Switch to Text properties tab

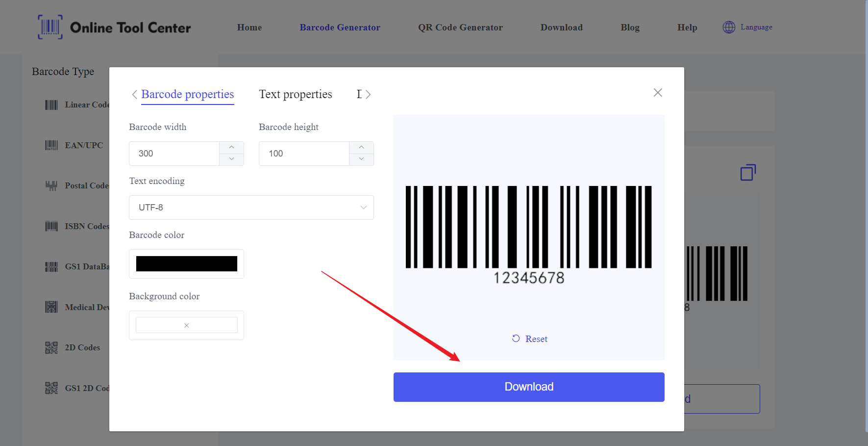[296, 94]
